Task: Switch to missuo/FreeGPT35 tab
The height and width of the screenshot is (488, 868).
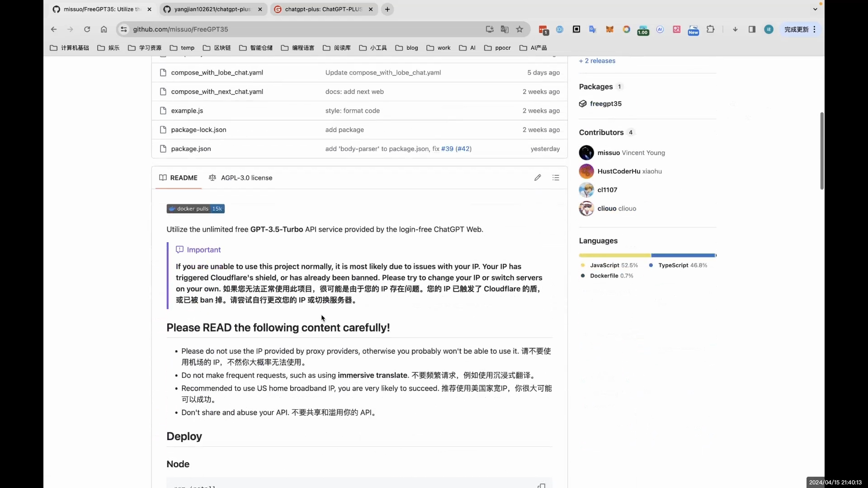Action: pyautogui.click(x=102, y=9)
